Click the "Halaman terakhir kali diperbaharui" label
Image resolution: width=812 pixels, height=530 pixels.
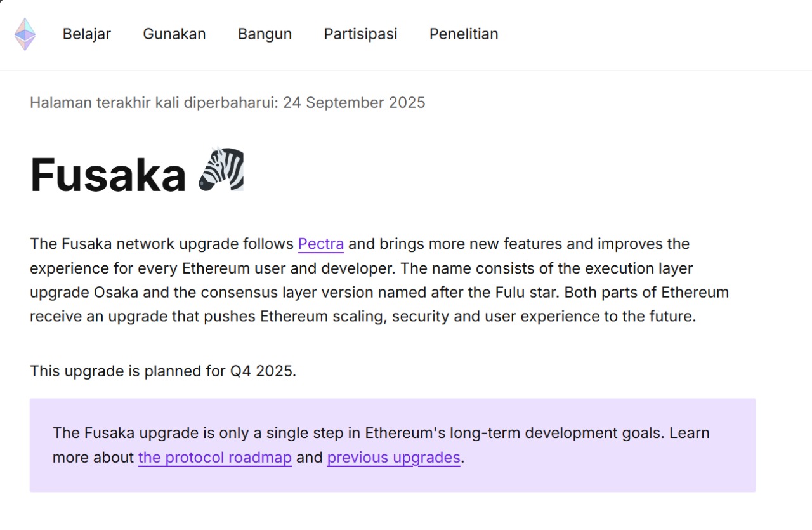[x=154, y=103]
